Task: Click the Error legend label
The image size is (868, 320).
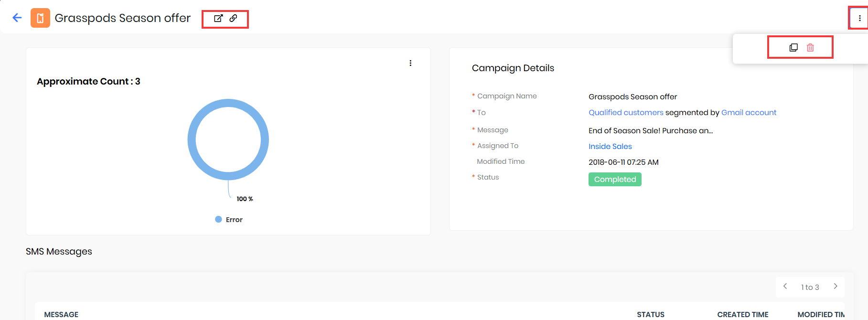Action: (x=234, y=220)
